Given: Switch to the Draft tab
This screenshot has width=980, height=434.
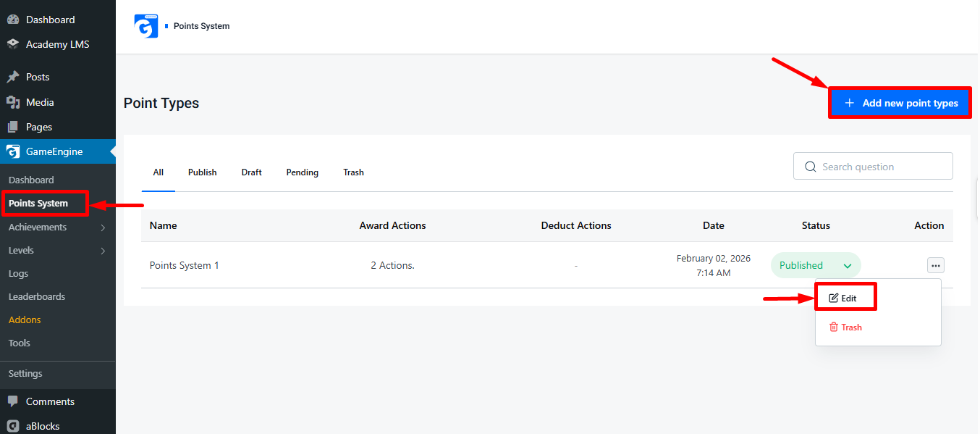Looking at the screenshot, I should 252,172.
